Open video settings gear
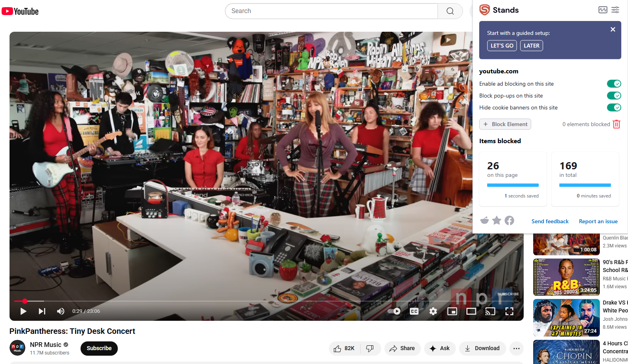The width and height of the screenshot is (628, 364). coord(433,311)
